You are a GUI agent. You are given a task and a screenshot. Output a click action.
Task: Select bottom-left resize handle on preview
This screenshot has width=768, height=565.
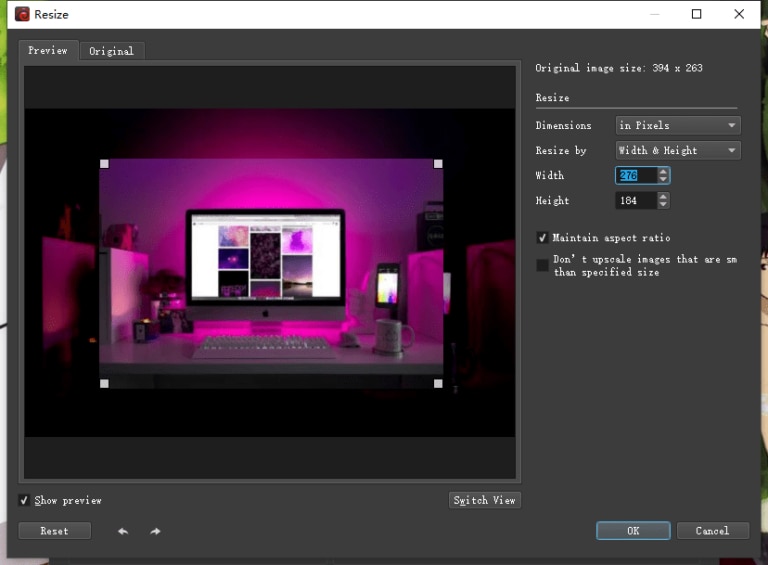tap(104, 383)
